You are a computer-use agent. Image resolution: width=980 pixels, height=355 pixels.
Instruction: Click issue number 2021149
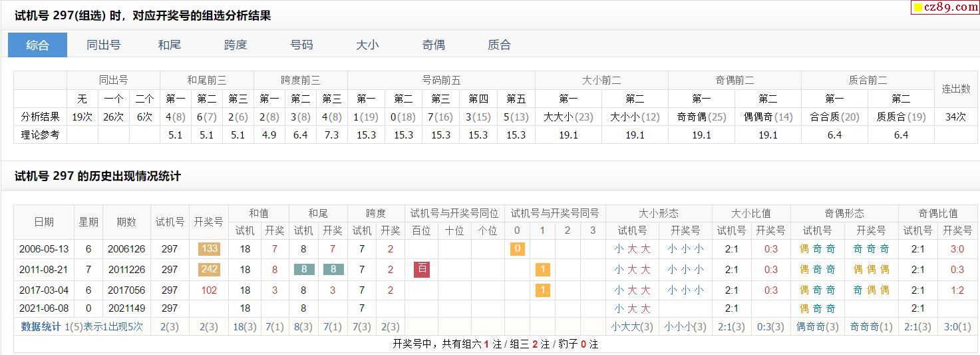click(126, 308)
